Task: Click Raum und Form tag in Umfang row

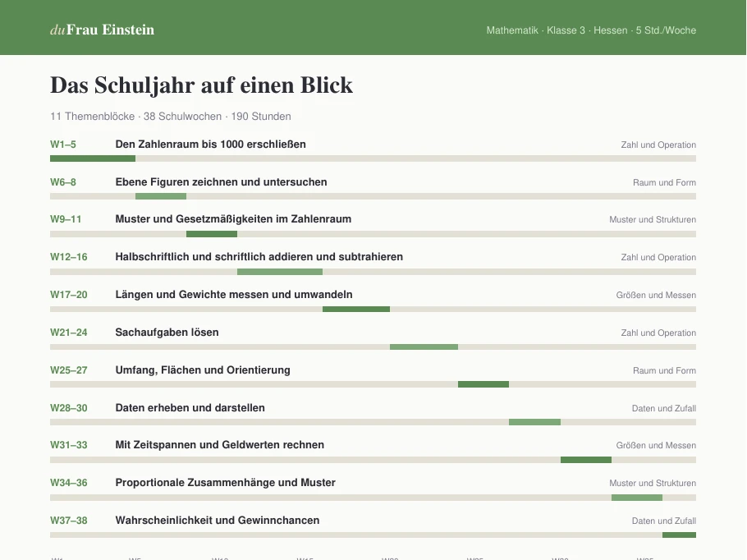Action: pyautogui.click(x=664, y=370)
